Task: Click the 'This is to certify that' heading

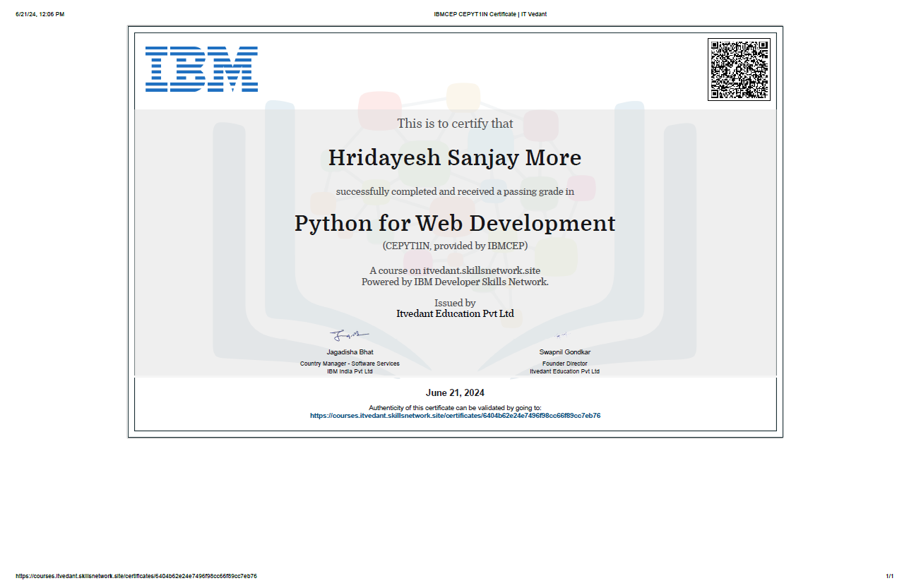Action: pos(455,124)
